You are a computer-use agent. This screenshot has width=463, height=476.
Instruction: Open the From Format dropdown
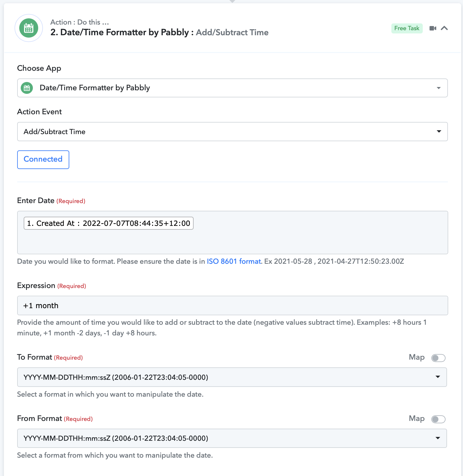click(x=232, y=438)
